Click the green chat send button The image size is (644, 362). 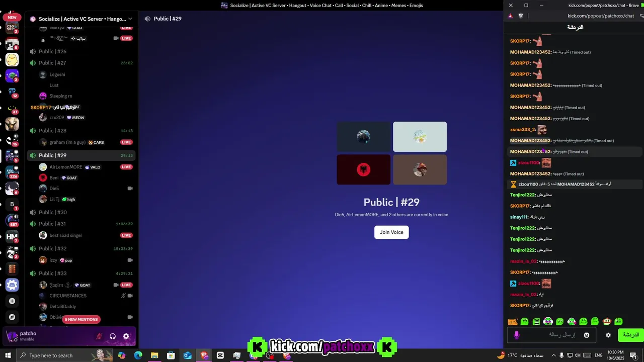pos(630,335)
